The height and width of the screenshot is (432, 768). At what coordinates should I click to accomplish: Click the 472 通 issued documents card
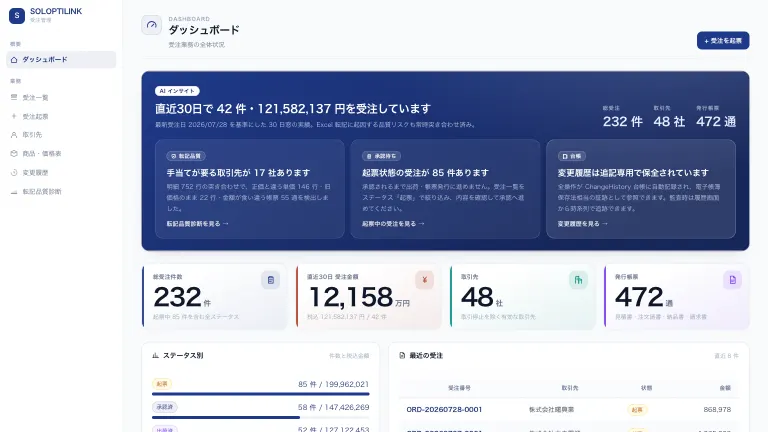(677, 297)
